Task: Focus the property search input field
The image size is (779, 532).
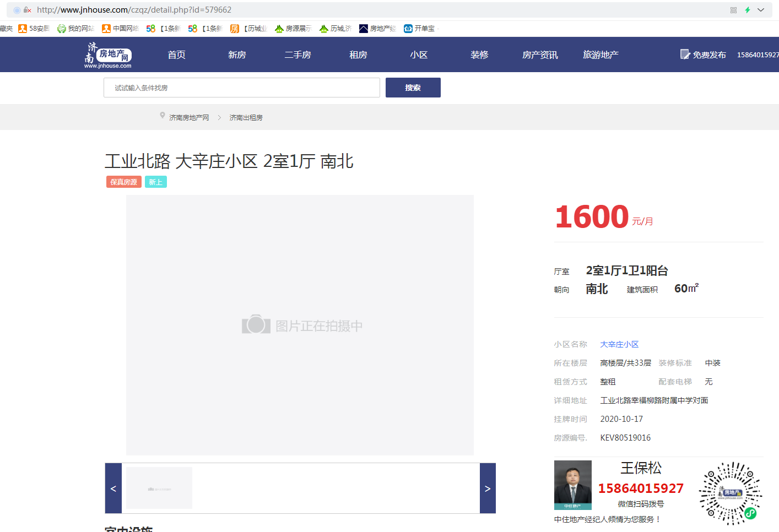Action: pos(241,88)
